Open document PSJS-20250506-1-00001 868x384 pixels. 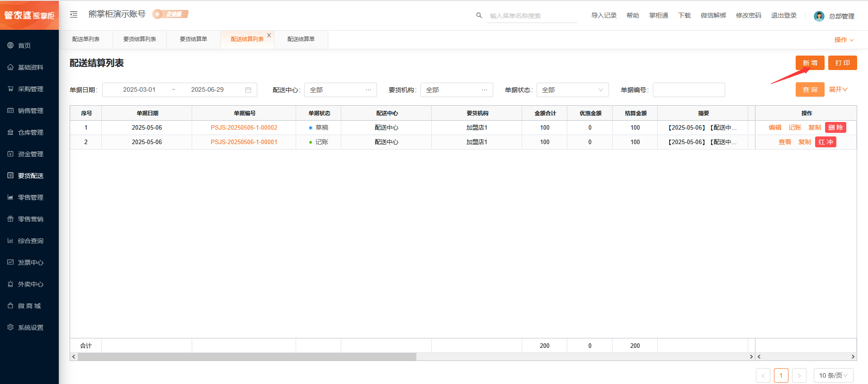[x=244, y=142]
